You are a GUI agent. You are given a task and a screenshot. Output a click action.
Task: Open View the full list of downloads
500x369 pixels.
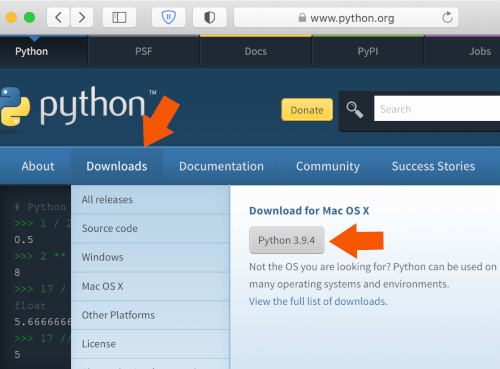click(317, 301)
